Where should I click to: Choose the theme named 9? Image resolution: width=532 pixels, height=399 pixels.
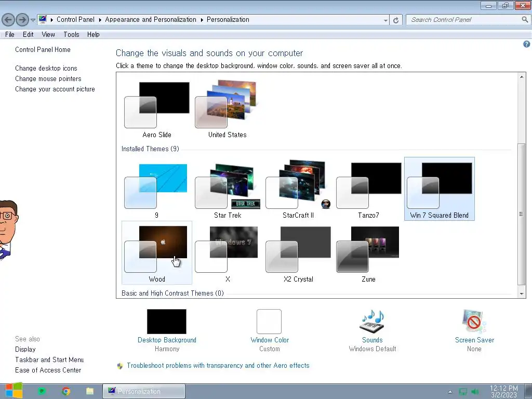click(x=157, y=189)
